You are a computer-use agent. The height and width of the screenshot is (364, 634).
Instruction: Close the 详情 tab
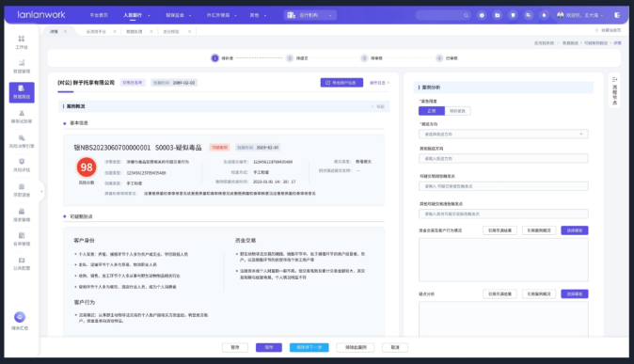click(65, 32)
